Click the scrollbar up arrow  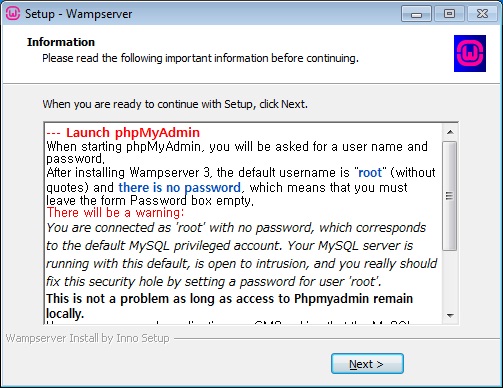(450, 132)
